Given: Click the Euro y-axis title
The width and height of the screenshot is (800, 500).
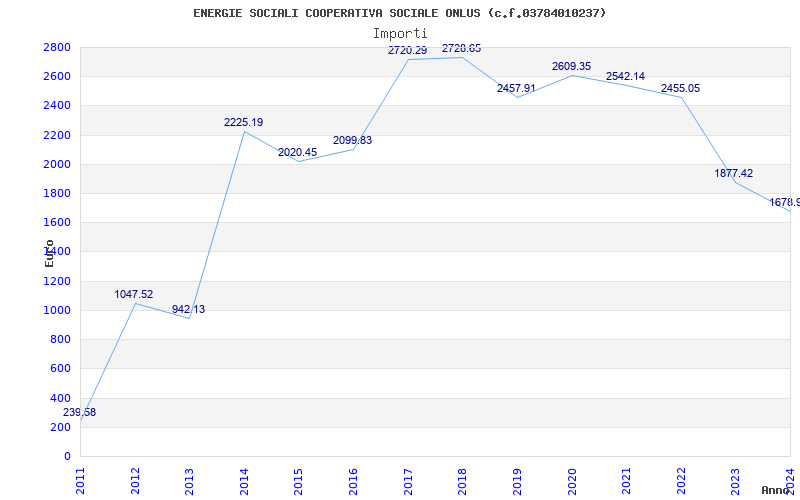Looking at the screenshot, I should (49, 253).
